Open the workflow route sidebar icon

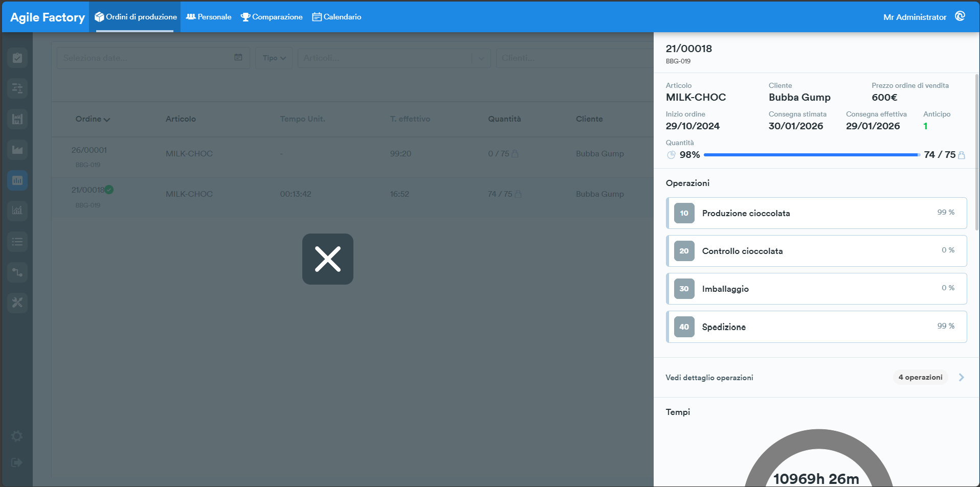point(17,272)
